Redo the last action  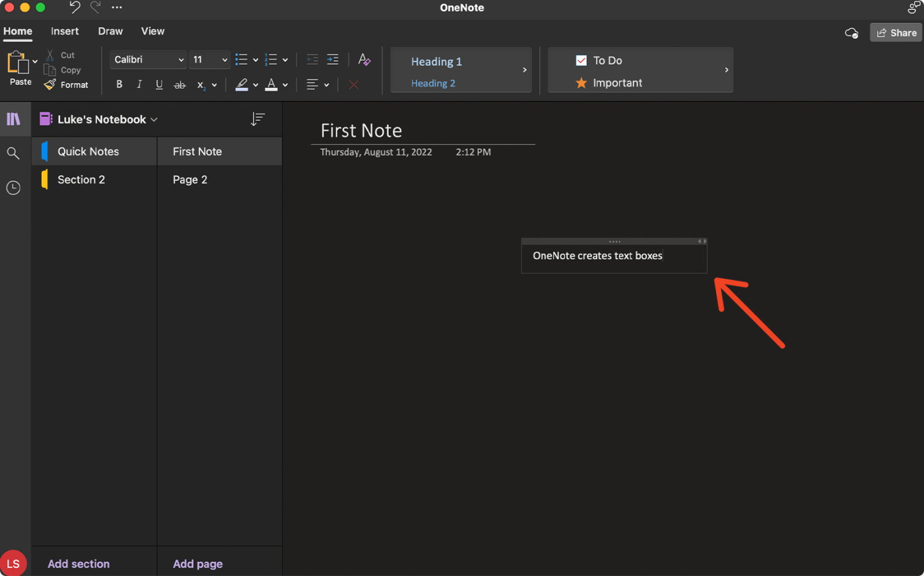point(96,7)
